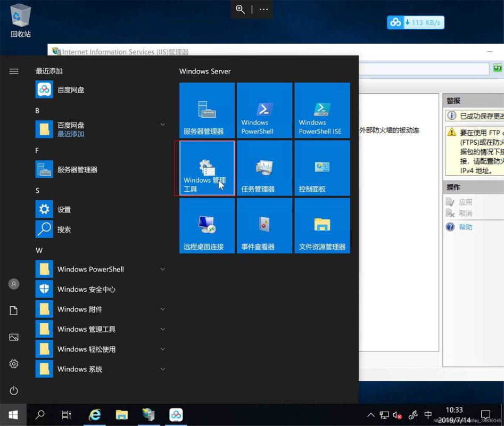This screenshot has width=504, height=426.
Task: Open the Windows PowerShell ISE tile
Action: point(321,110)
